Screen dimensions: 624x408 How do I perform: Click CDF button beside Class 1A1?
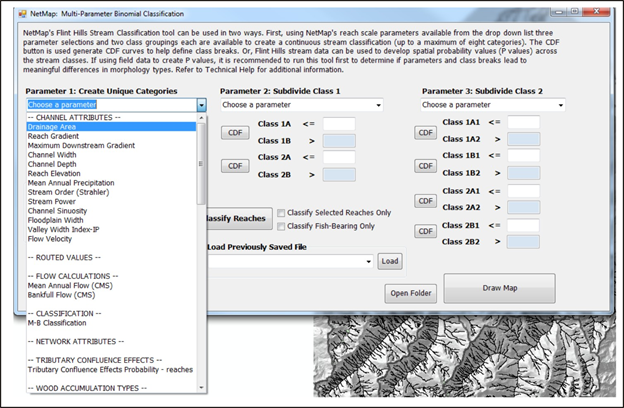(425, 133)
